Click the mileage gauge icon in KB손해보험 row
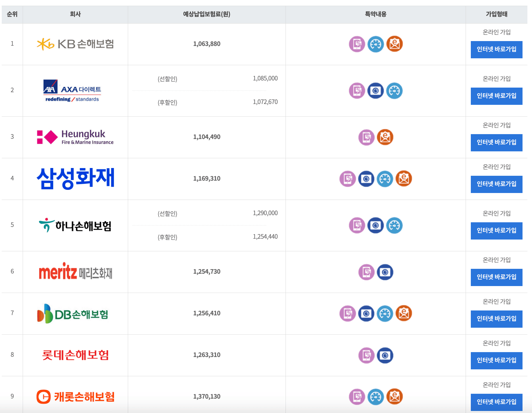 pos(376,44)
